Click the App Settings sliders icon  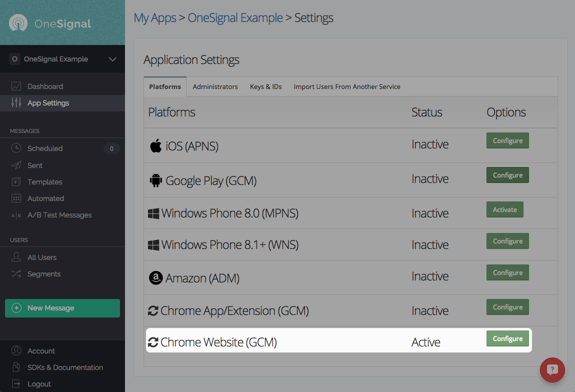[16, 103]
